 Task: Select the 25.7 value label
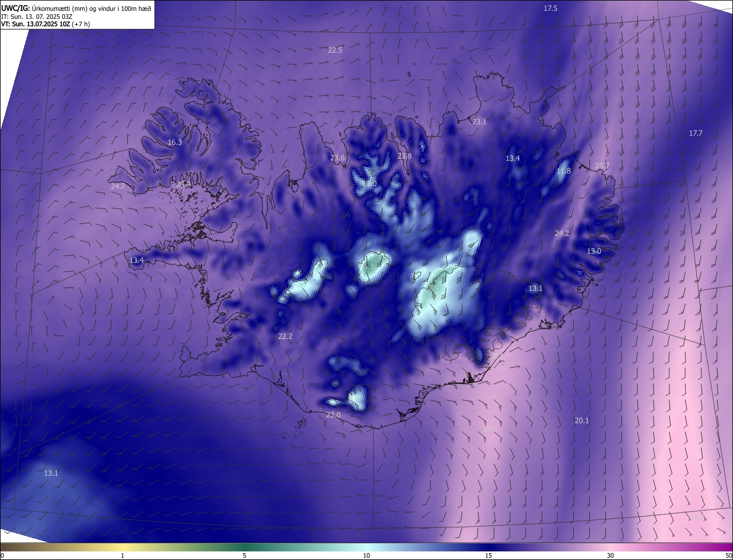point(602,165)
